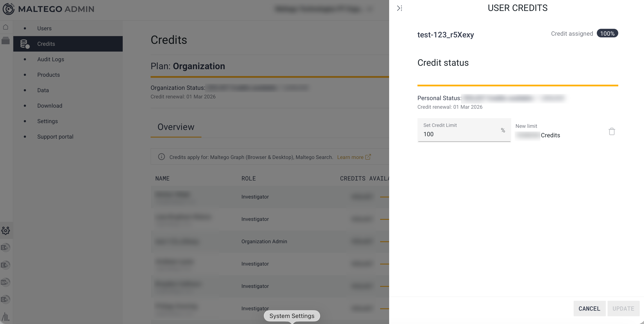Open the Home icon in left rail

6,27
